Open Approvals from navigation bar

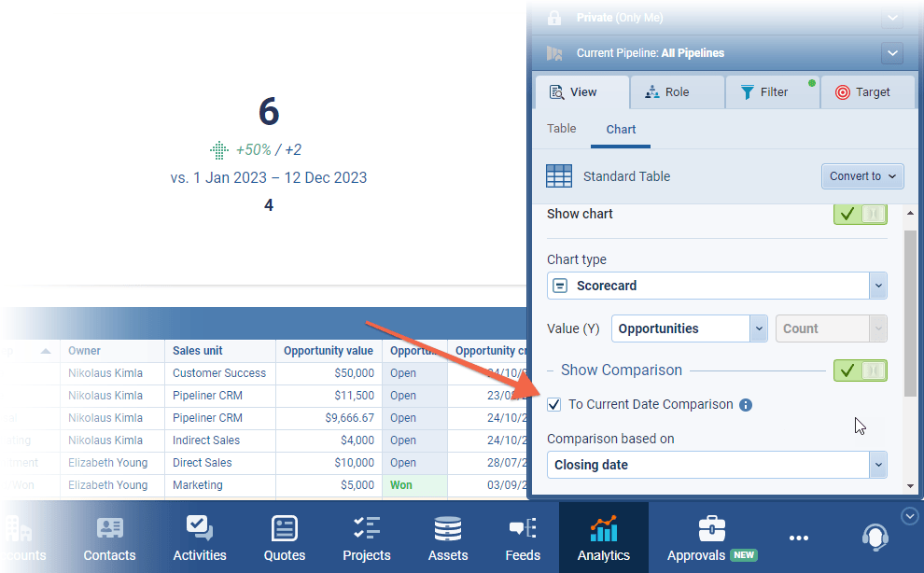[x=711, y=538]
